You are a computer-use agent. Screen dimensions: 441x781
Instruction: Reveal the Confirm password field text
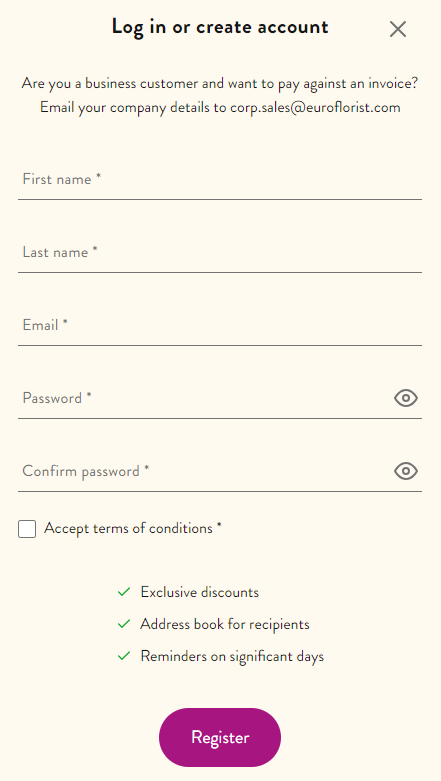click(x=406, y=471)
